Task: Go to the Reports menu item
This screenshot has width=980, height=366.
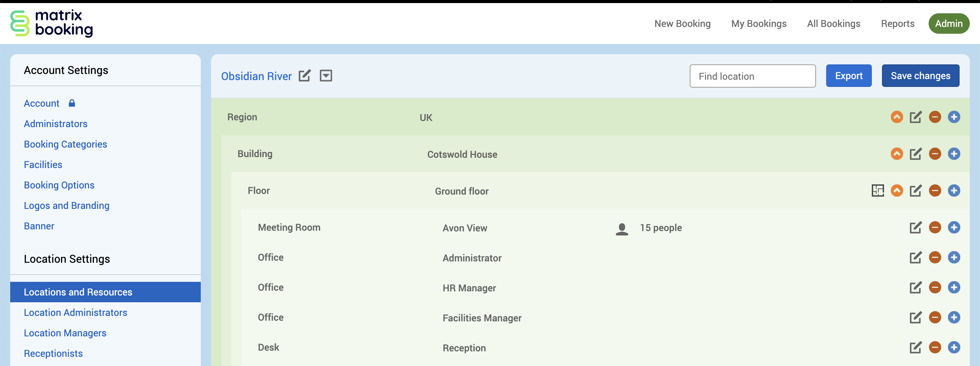Action: point(897,24)
